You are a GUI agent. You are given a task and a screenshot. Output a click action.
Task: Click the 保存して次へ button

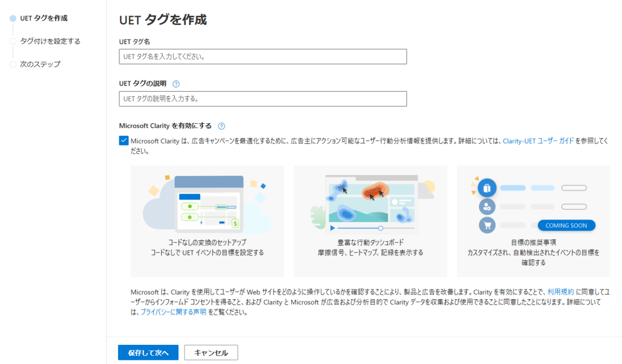pos(148,353)
